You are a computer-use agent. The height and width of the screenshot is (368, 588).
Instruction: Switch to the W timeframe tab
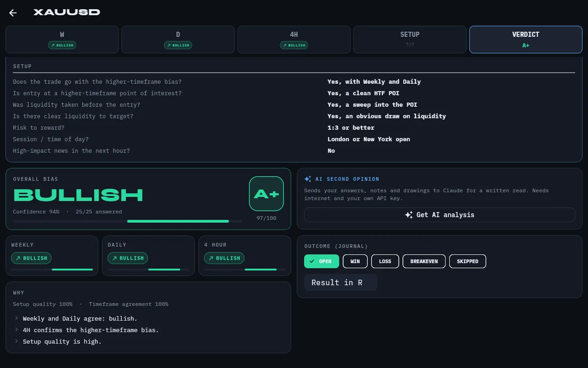[x=62, y=40]
